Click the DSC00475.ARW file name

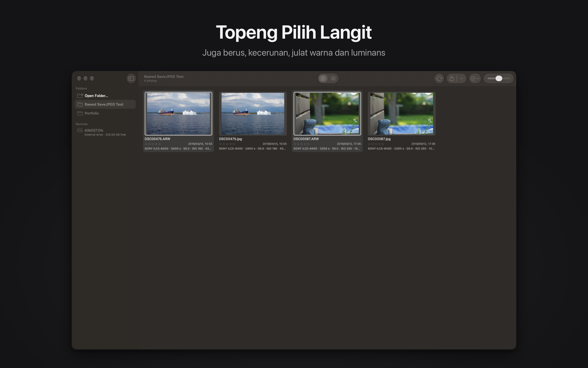click(x=157, y=139)
